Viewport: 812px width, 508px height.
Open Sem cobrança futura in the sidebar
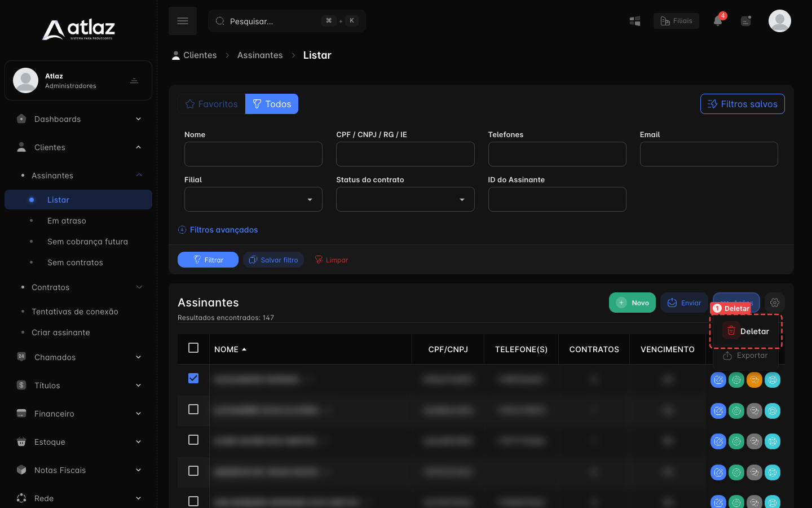pos(87,242)
